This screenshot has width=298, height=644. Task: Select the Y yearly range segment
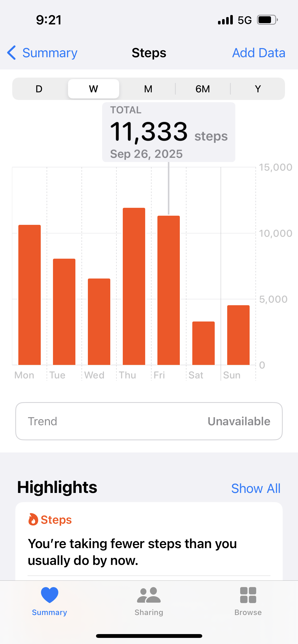tap(258, 89)
